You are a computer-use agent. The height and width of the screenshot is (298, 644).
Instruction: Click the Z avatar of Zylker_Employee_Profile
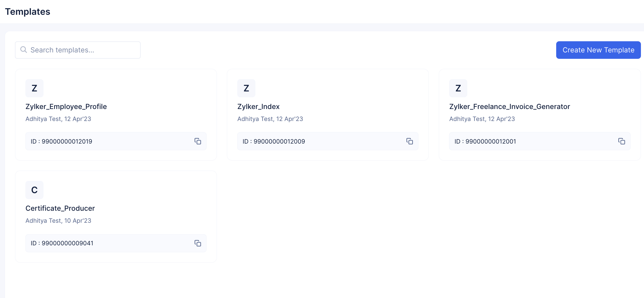coord(34,88)
